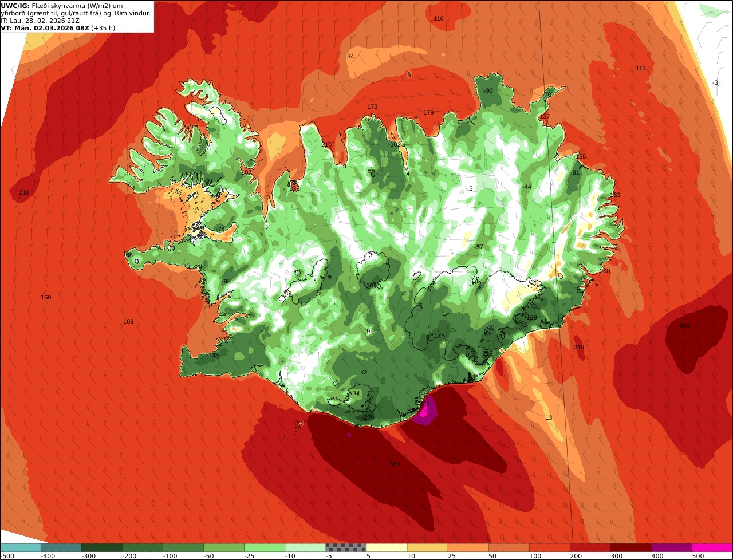This screenshot has height=560, width=733.
Task: Click the map value "-3" near the right edge
Action: coord(715,83)
